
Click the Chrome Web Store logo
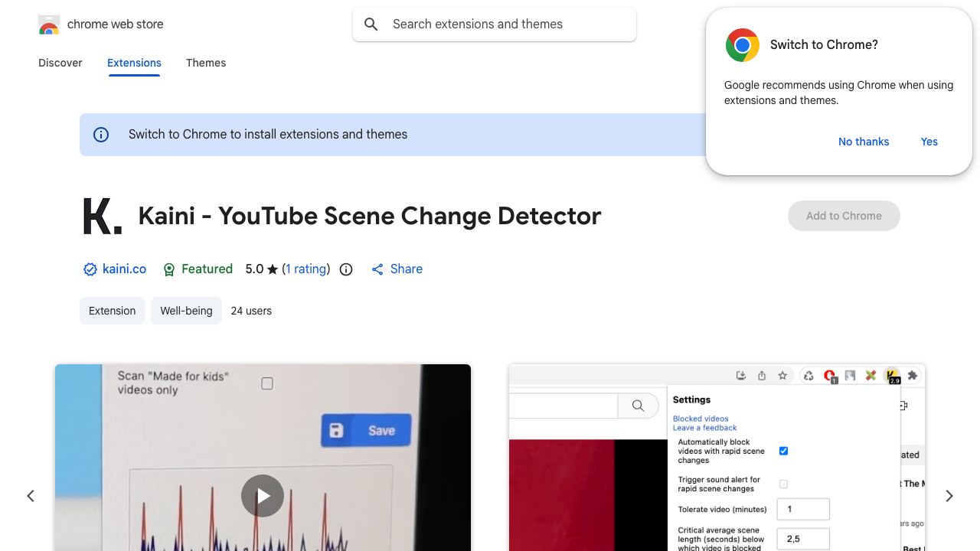pos(49,24)
